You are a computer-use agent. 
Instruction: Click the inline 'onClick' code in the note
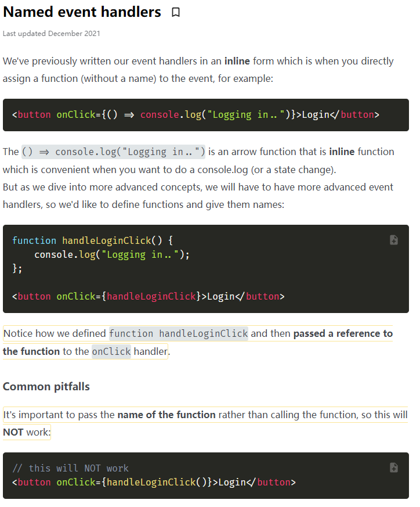click(111, 351)
